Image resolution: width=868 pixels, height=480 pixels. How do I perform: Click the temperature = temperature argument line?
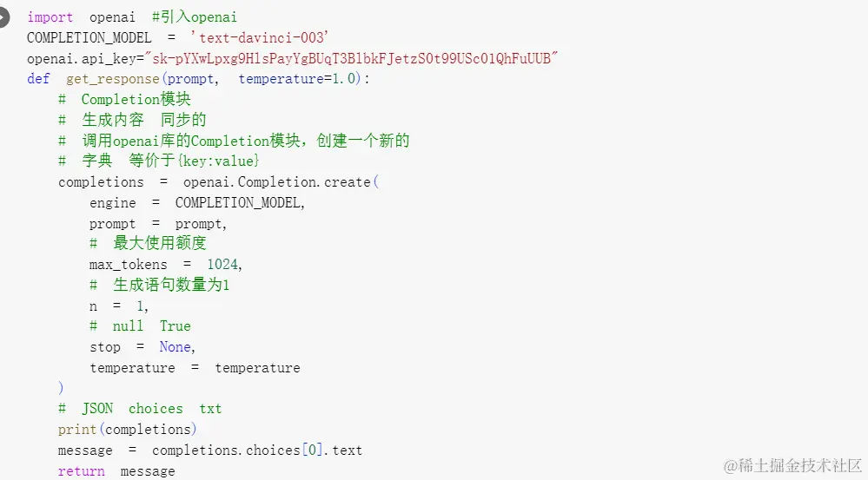(195, 368)
